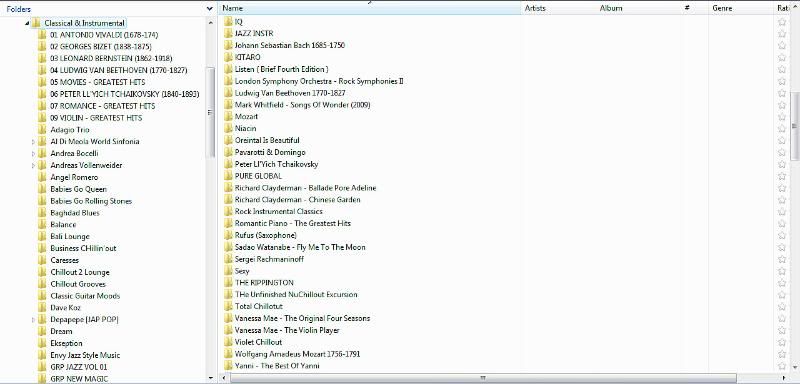The height and width of the screenshot is (384, 800).
Task: Click folder icon for Pavarotti & Domingo
Action: 228,152
